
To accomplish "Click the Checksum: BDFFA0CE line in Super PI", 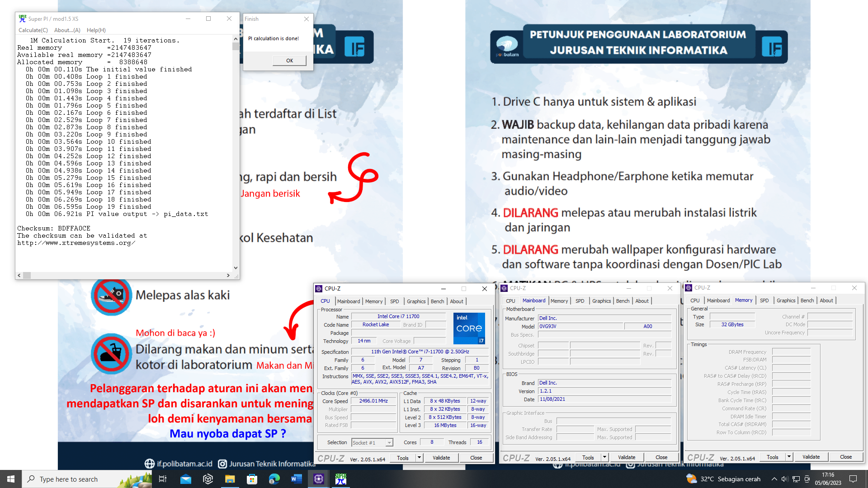I will pos(54,228).
